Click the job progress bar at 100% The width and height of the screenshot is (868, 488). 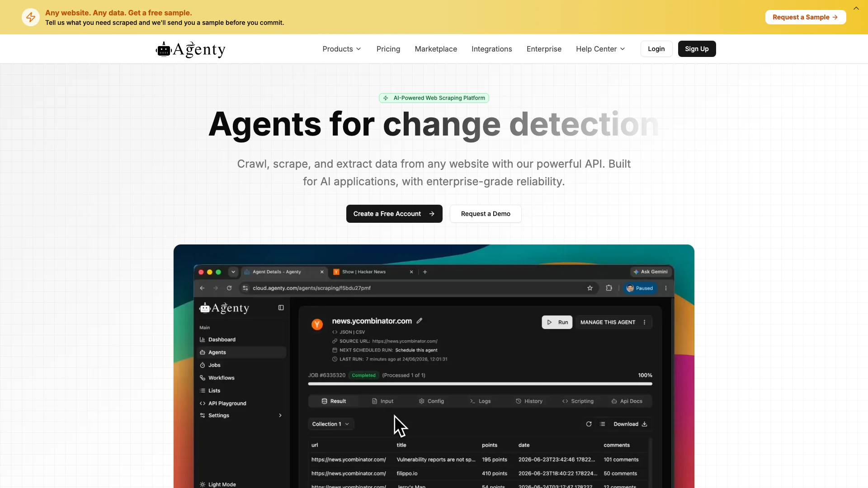point(480,384)
